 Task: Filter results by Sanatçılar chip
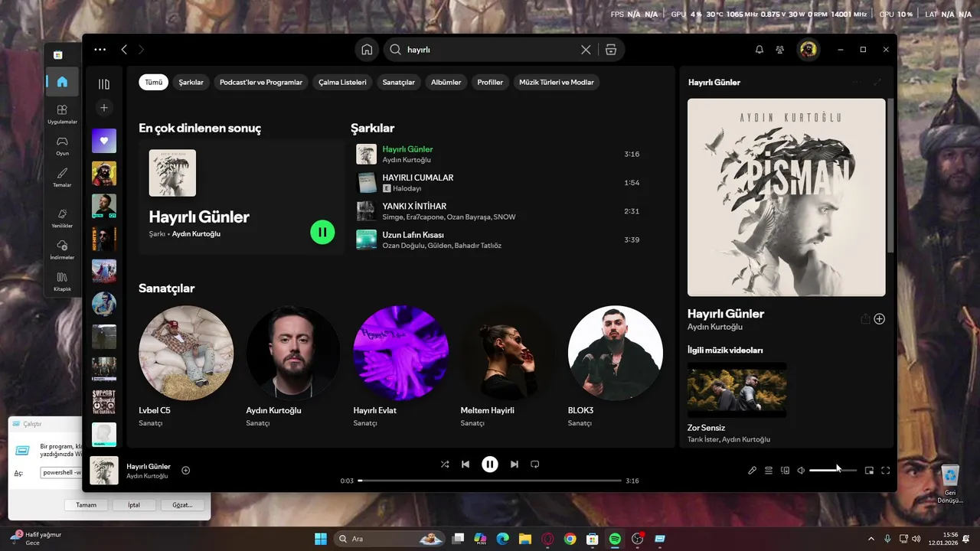[x=399, y=82]
